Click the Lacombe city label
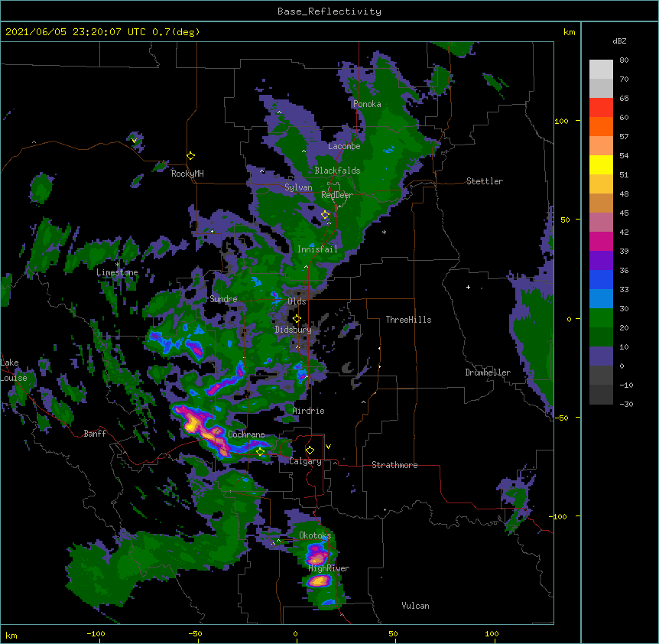The width and height of the screenshot is (659, 644). click(x=344, y=146)
